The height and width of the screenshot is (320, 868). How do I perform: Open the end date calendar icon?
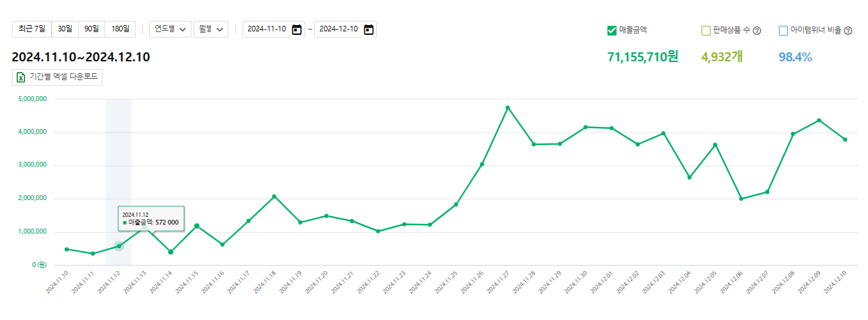tap(369, 29)
